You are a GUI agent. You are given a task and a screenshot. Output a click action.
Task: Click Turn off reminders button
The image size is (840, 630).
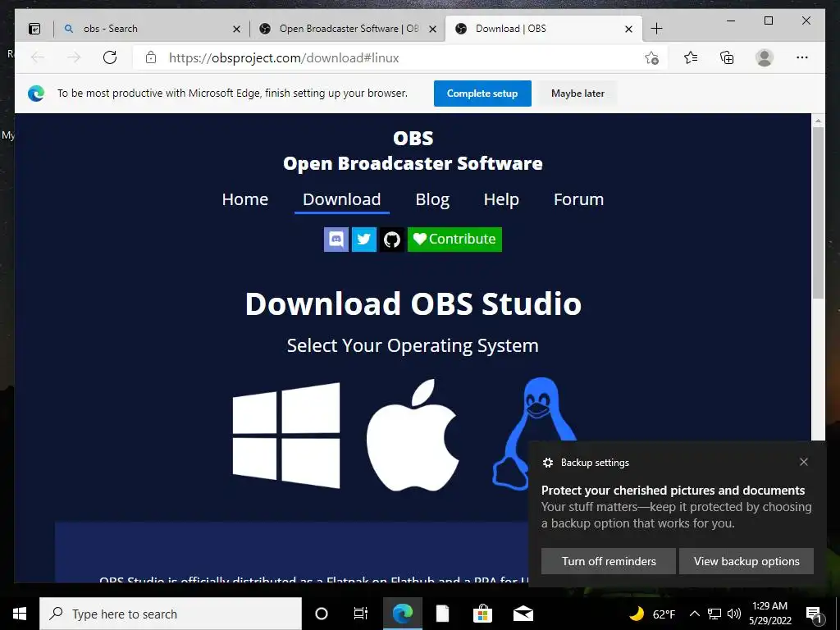[609, 561]
